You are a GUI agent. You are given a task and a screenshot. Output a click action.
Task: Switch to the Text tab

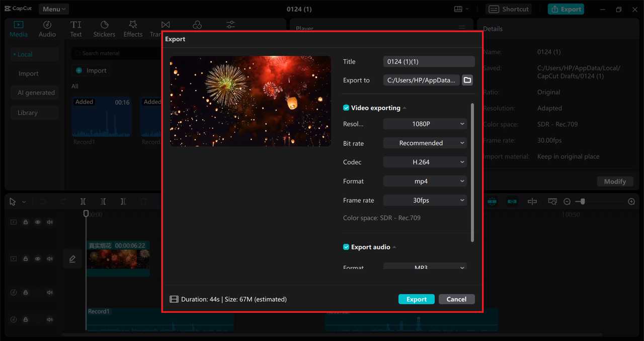coord(76,29)
